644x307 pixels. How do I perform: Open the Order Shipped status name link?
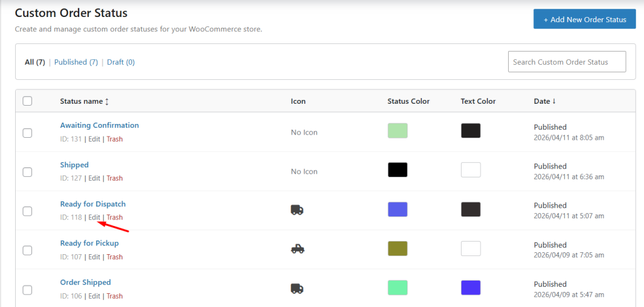85,282
